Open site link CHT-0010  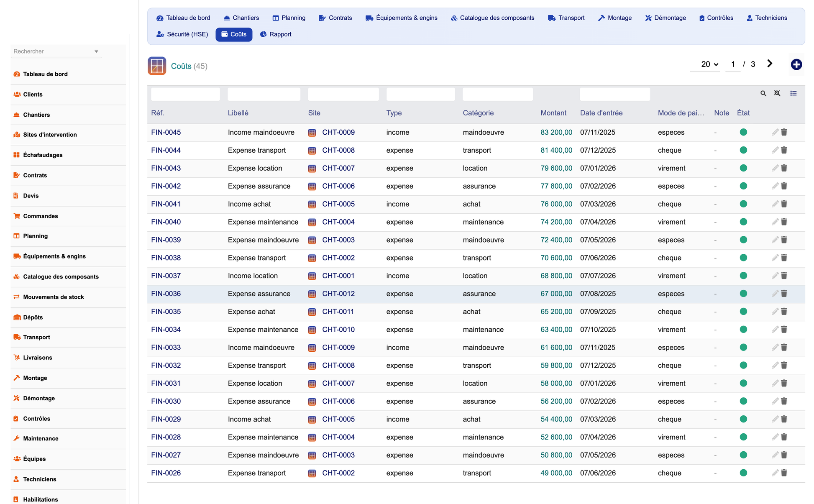tap(338, 330)
